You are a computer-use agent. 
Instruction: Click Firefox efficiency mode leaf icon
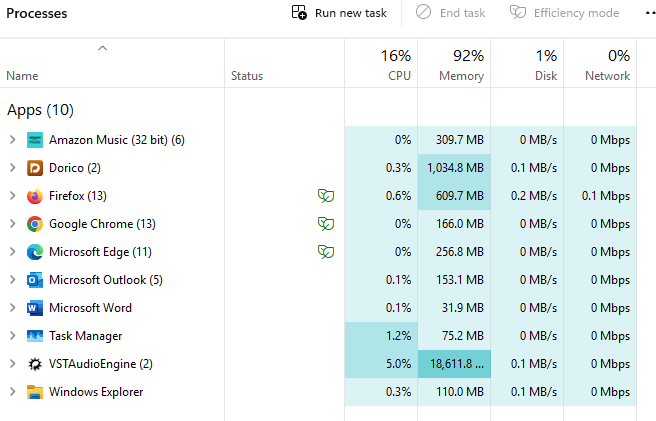pos(326,195)
